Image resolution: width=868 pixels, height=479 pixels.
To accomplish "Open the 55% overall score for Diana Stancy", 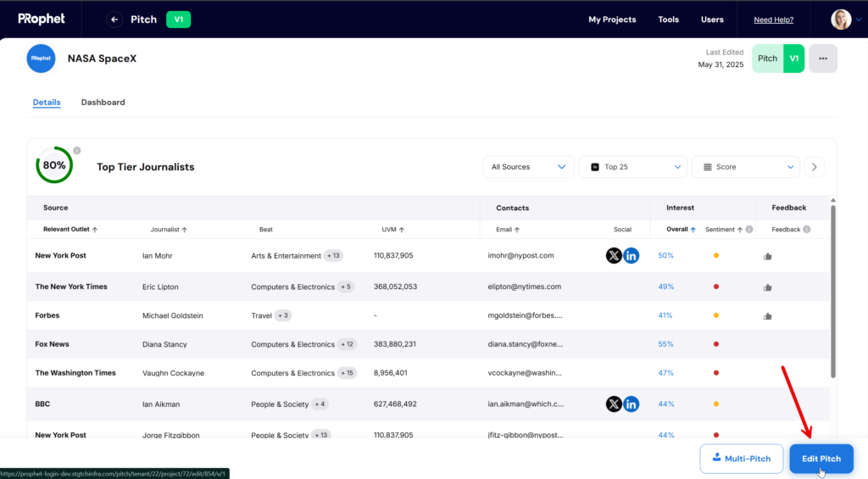I will (665, 344).
